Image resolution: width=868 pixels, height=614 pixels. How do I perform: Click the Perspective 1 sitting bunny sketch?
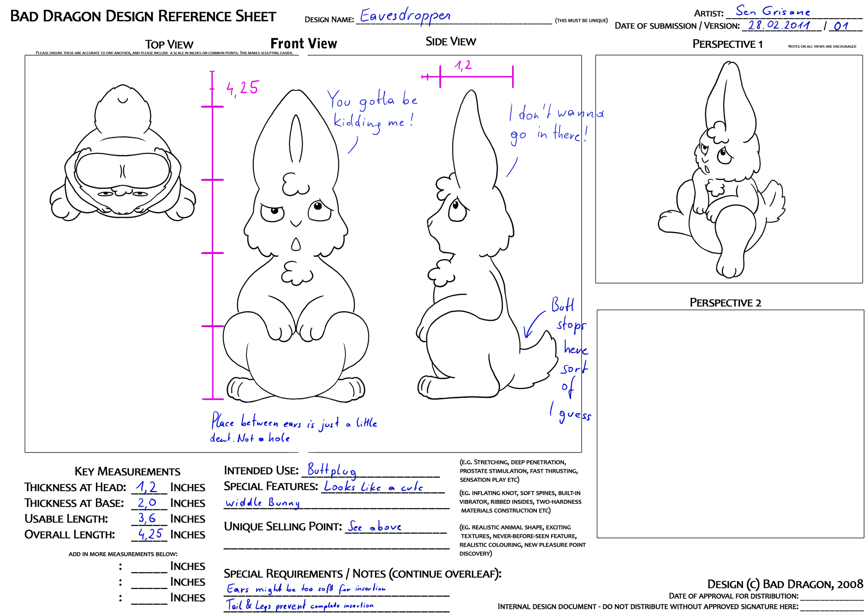pos(721,169)
